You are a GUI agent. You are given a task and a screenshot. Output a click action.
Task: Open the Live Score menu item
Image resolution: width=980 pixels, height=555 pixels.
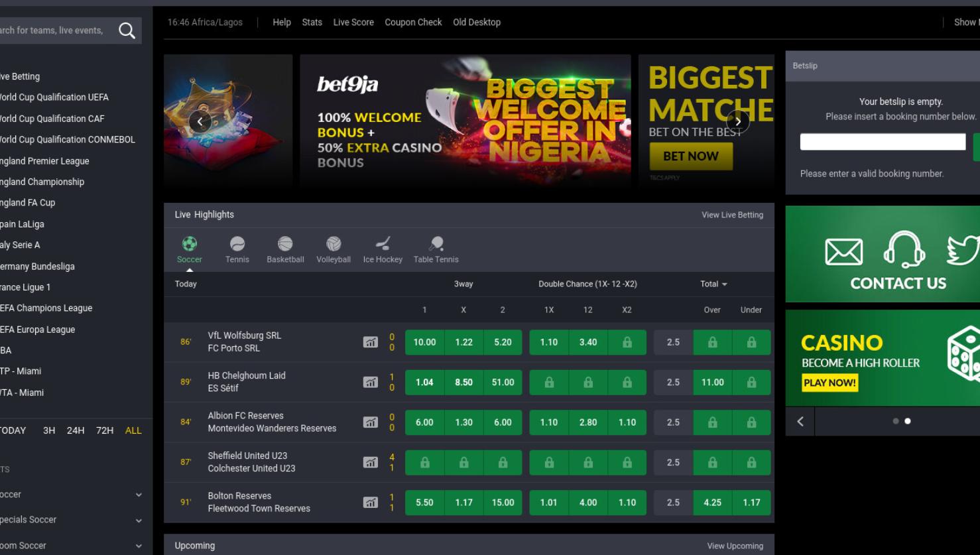(353, 22)
